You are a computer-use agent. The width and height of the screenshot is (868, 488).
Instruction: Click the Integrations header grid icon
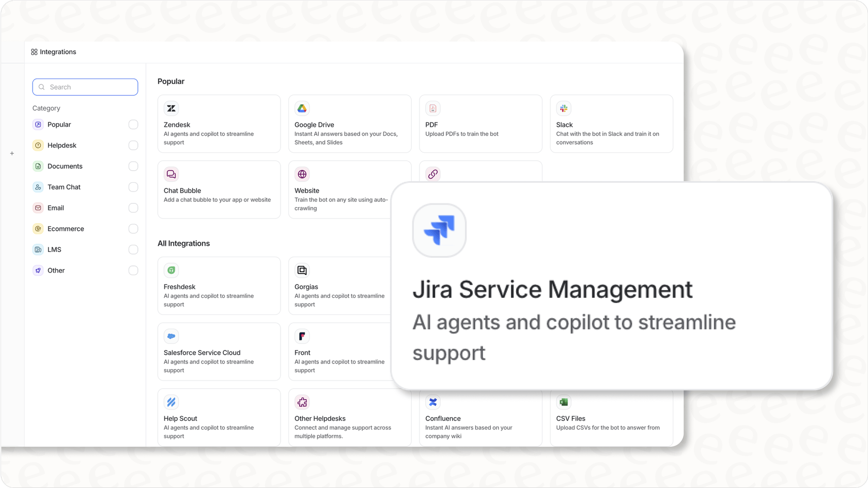34,52
